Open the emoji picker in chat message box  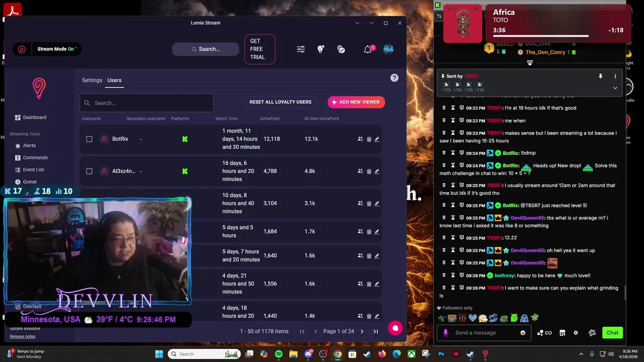tap(523, 333)
